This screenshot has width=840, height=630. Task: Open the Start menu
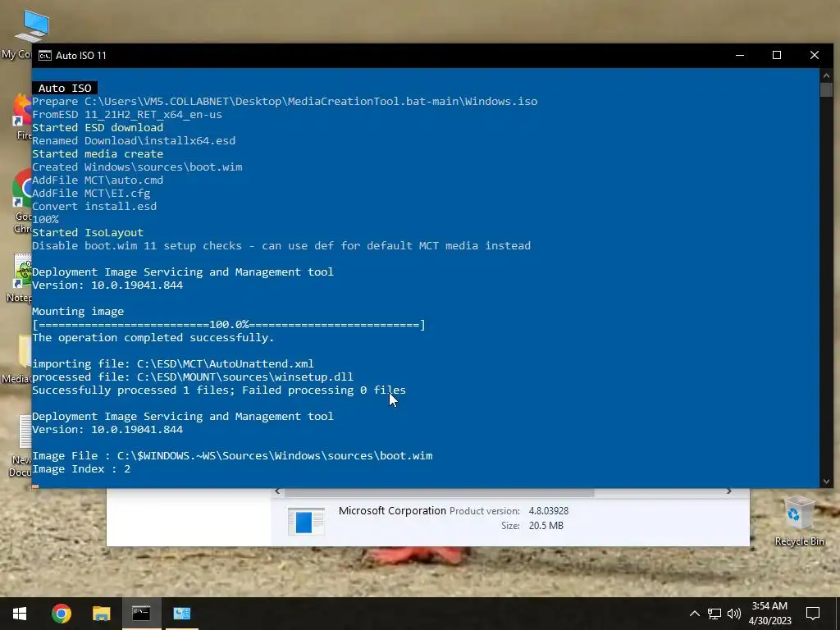pos(20,613)
